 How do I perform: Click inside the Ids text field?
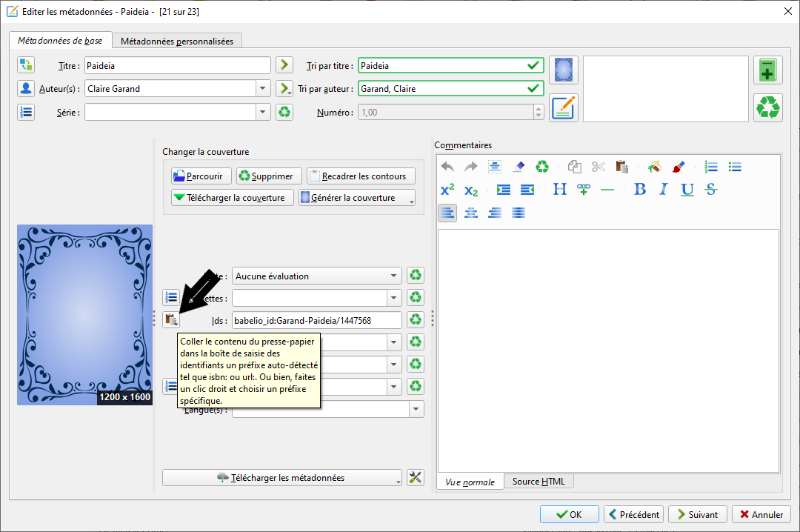(x=317, y=320)
